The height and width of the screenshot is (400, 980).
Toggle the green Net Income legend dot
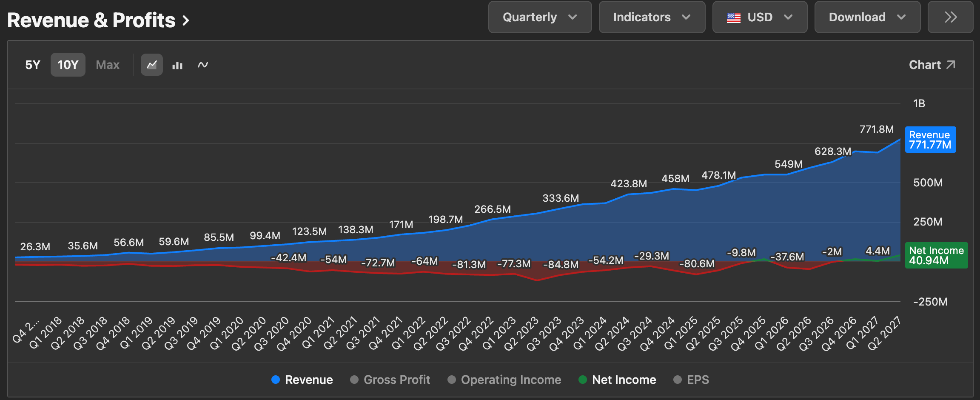583,380
